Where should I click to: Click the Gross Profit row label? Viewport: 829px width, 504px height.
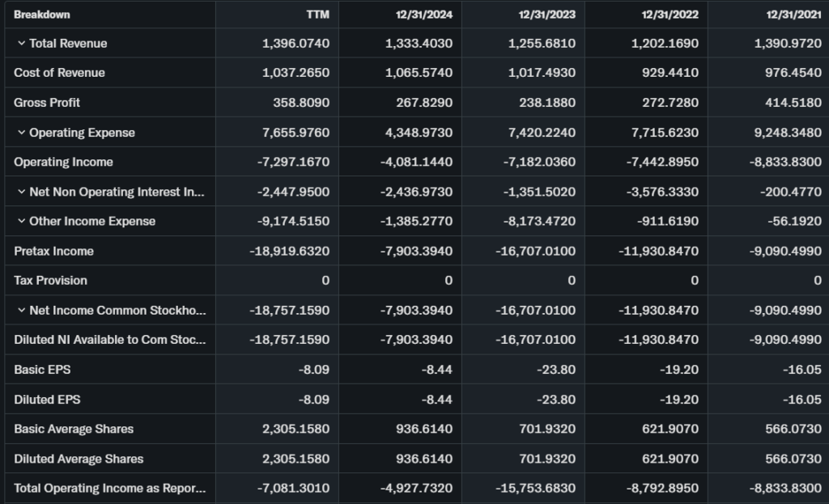coord(47,103)
